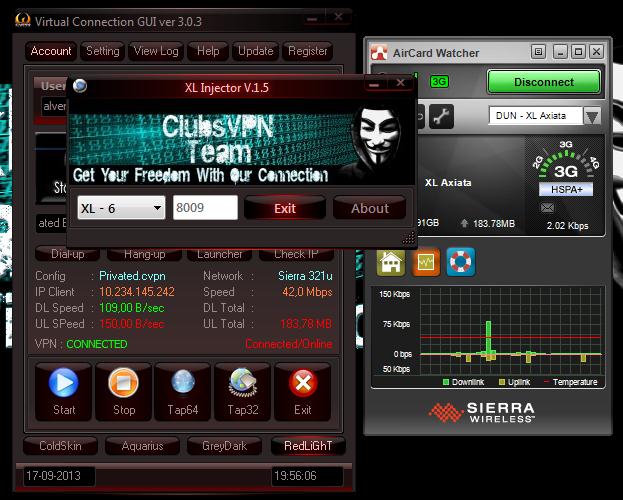Click the UL Speed 150,00 B/sec value
Screen dimensions: 623x500
tap(132, 324)
